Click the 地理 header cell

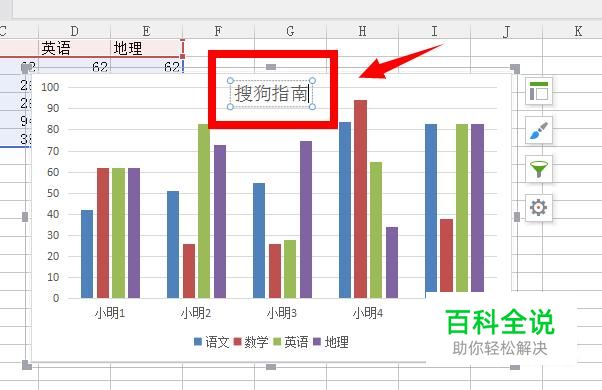tap(146, 48)
